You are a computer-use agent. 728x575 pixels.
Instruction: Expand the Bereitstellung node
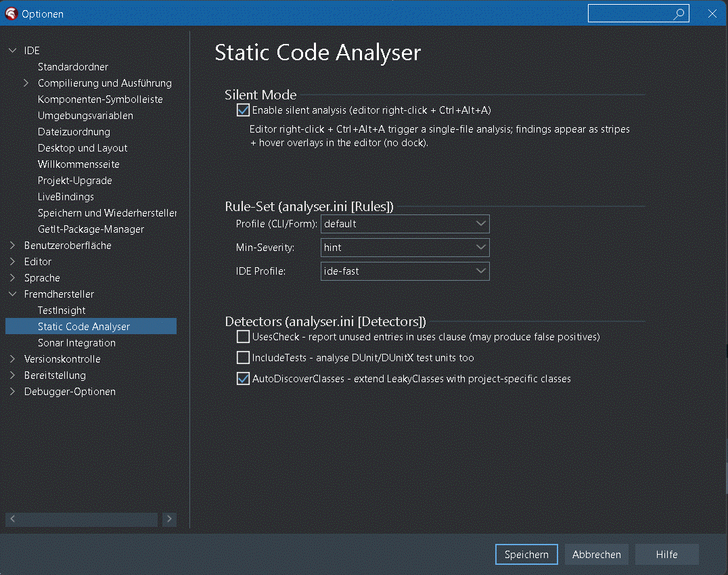[x=13, y=375]
